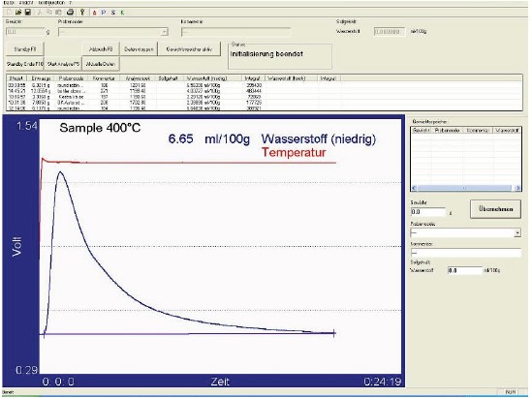
Task: Click the Abbruch F8 button
Action: pos(101,49)
